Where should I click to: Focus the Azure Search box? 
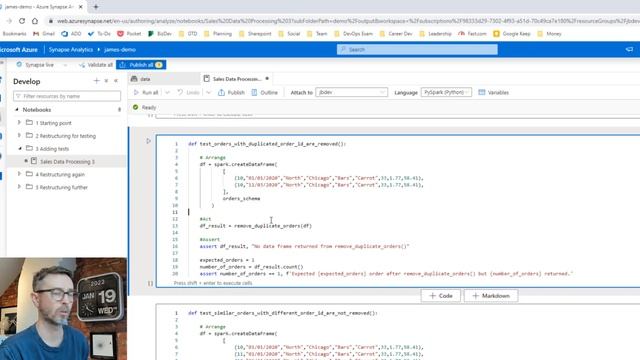tap(417, 49)
